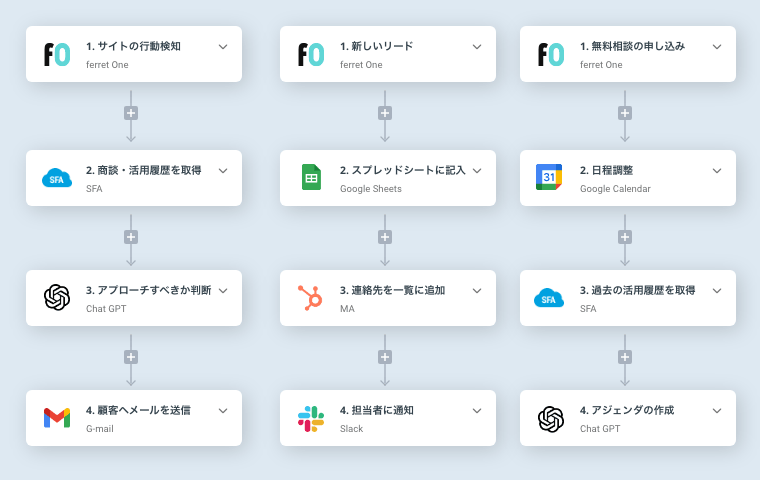
Task: Click the Google Calendar icon in 日程調整 step
Action: (x=549, y=177)
